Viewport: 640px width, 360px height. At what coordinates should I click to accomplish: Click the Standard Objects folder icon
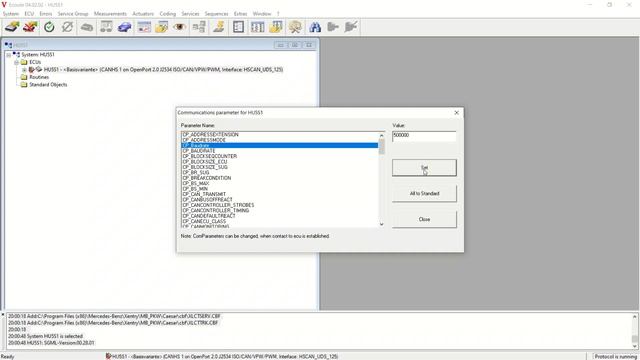tap(24, 84)
